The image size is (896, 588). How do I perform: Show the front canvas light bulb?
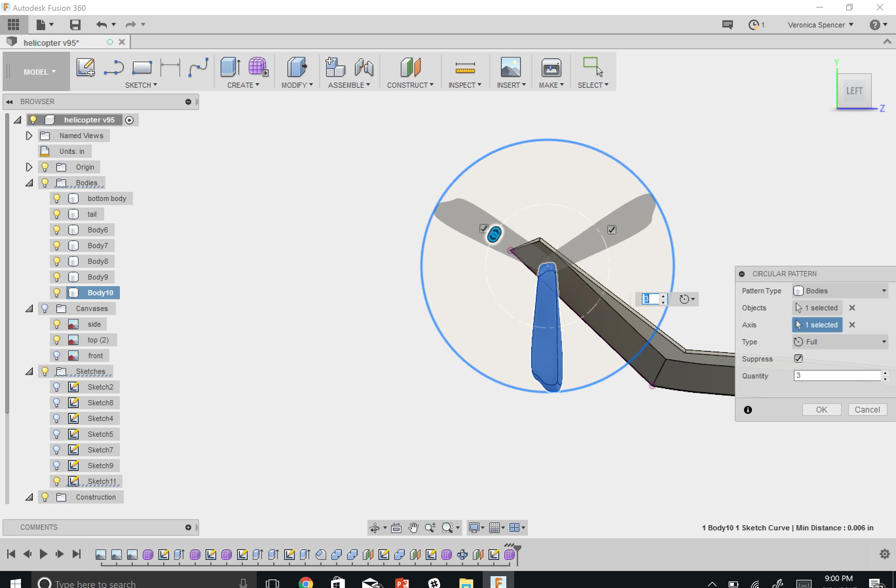[x=56, y=355]
